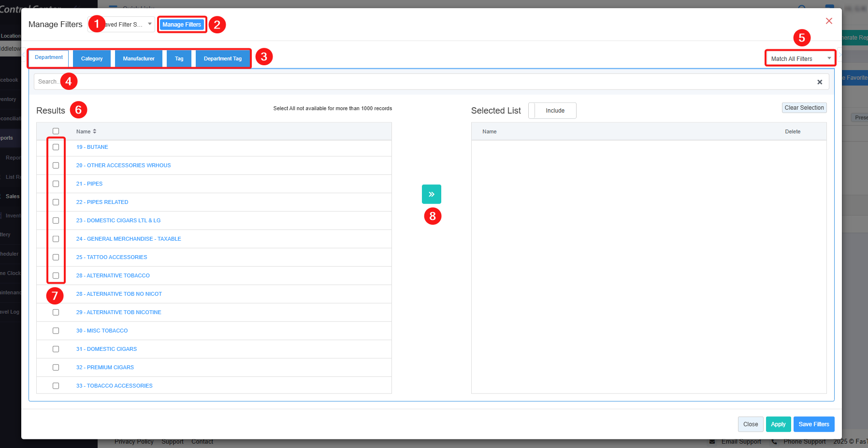Viewport: 868px width, 448px height.
Task: Click the Clear Selection button
Action: coord(804,108)
